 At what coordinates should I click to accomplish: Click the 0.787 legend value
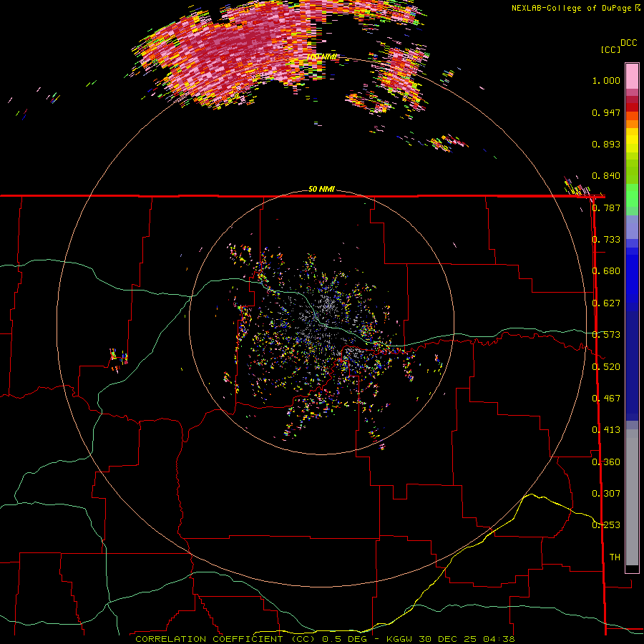click(606, 208)
